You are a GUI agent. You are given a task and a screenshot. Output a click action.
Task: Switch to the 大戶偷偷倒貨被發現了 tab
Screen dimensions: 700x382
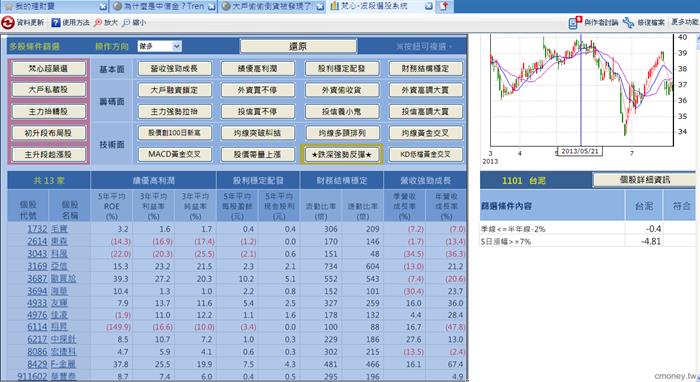[272, 6]
